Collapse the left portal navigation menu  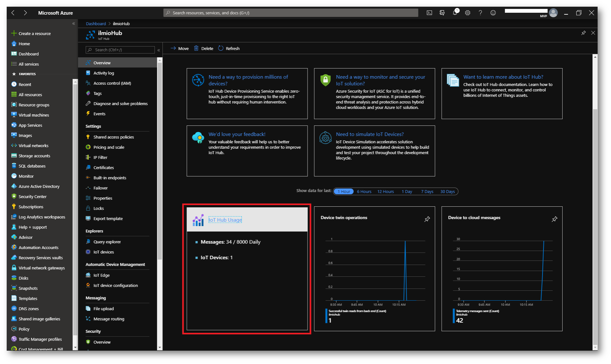click(74, 24)
